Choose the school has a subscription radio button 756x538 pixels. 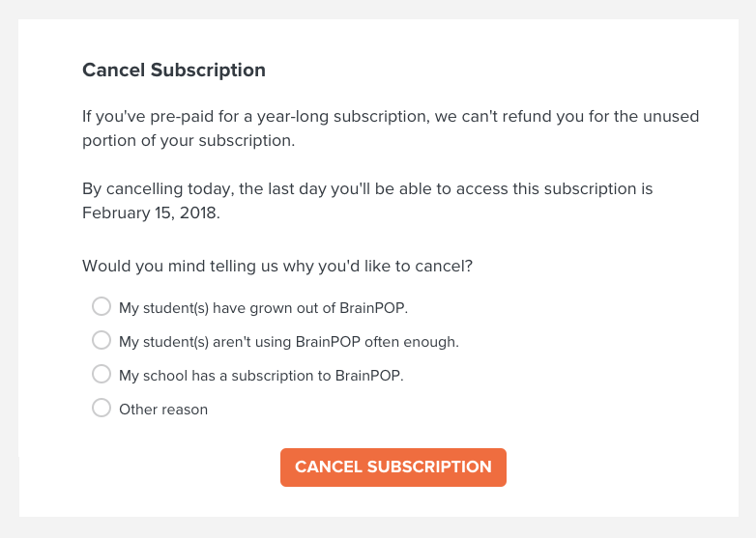[x=102, y=374]
